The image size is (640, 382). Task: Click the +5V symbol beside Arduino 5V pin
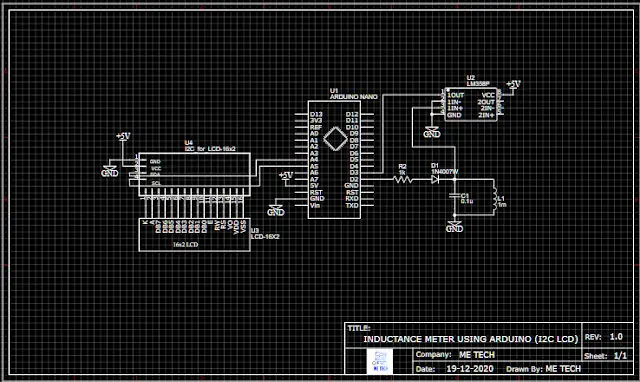coord(286,176)
